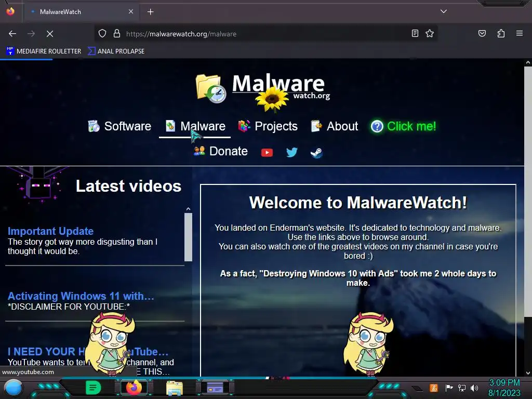Image resolution: width=532 pixels, height=399 pixels.
Task: Click the fact about 'Destroying Windows 10 with Ads'
Action: point(358,278)
